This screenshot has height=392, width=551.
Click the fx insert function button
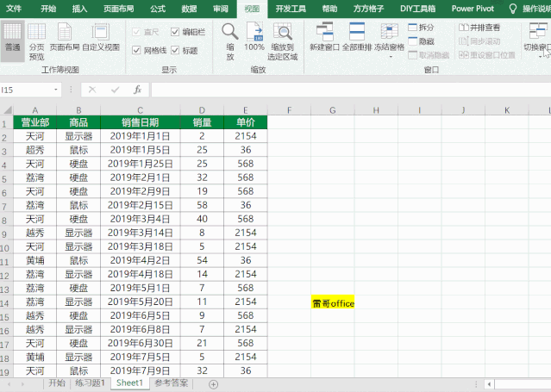(x=138, y=90)
